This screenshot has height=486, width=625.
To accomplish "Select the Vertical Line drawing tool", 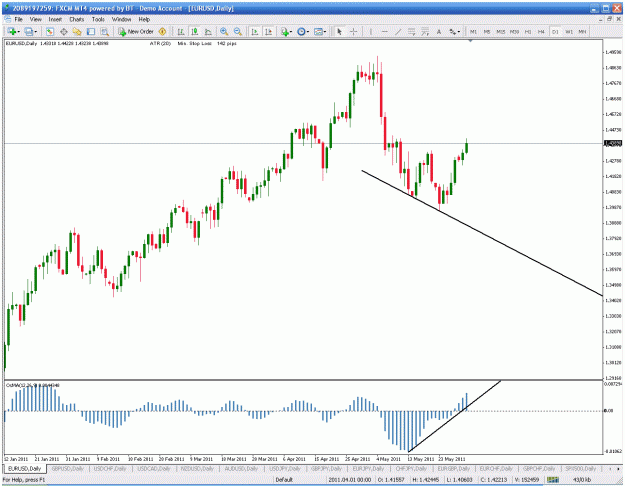I will pos(371,31).
